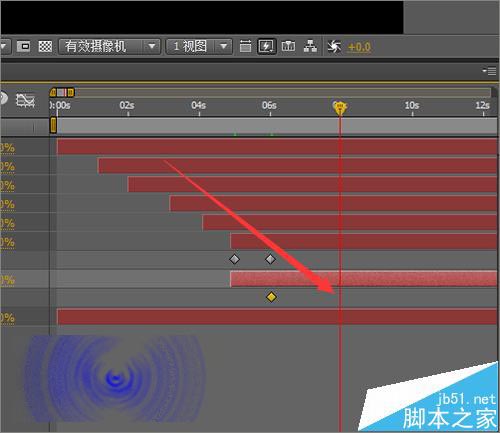Select the first gray keyframe diamond
500x433 pixels.
pyautogui.click(x=234, y=259)
